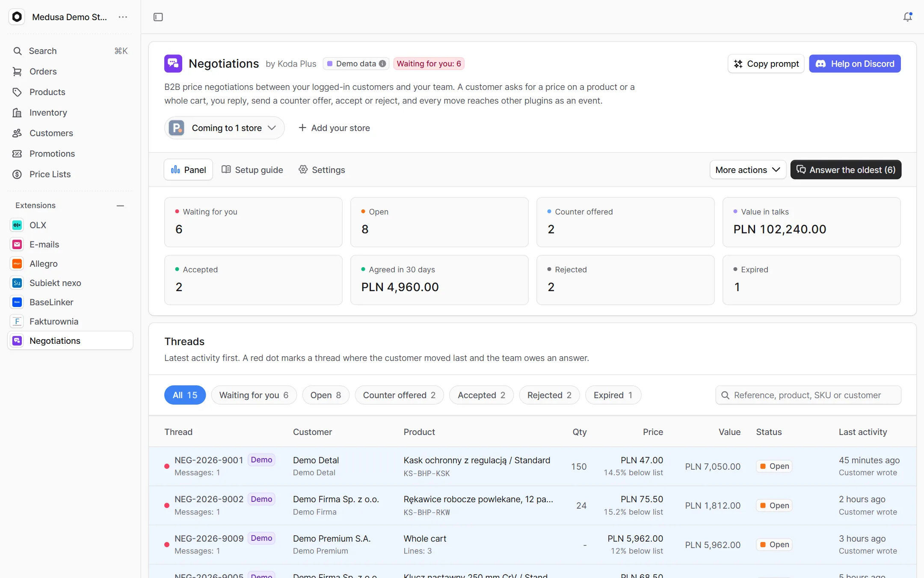Image resolution: width=924 pixels, height=578 pixels.
Task: Filter threads by Rejected 2
Action: coord(549,395)
